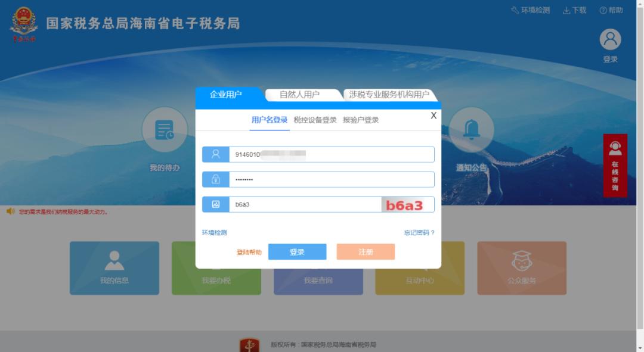Click the captcha picture icon
Screen dimensions: 644x352
coord(216,204)
